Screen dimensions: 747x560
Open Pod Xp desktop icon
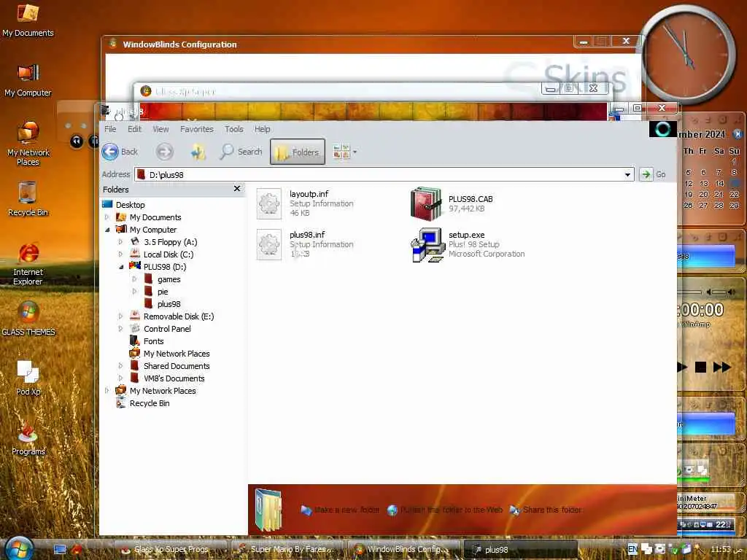click(28, 378)
